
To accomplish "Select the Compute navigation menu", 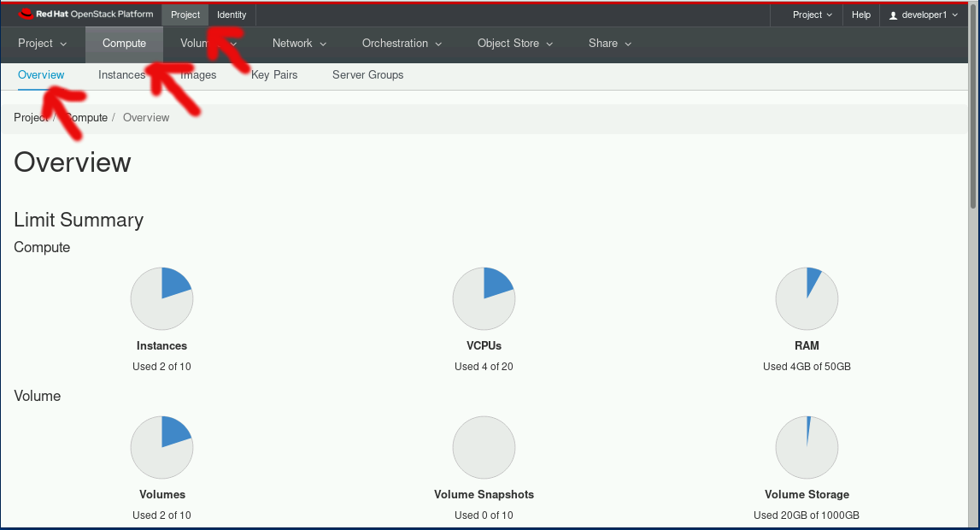I will (124, 43).
